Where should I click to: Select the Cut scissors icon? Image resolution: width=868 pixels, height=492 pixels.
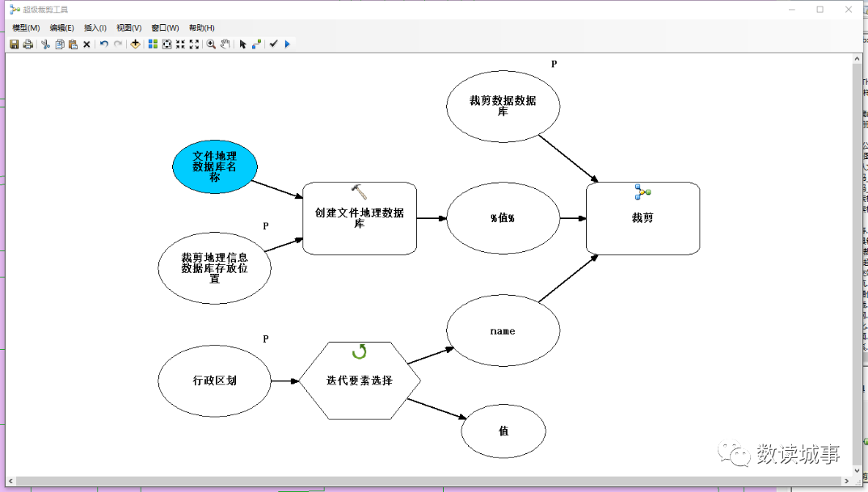pos(45,44)
